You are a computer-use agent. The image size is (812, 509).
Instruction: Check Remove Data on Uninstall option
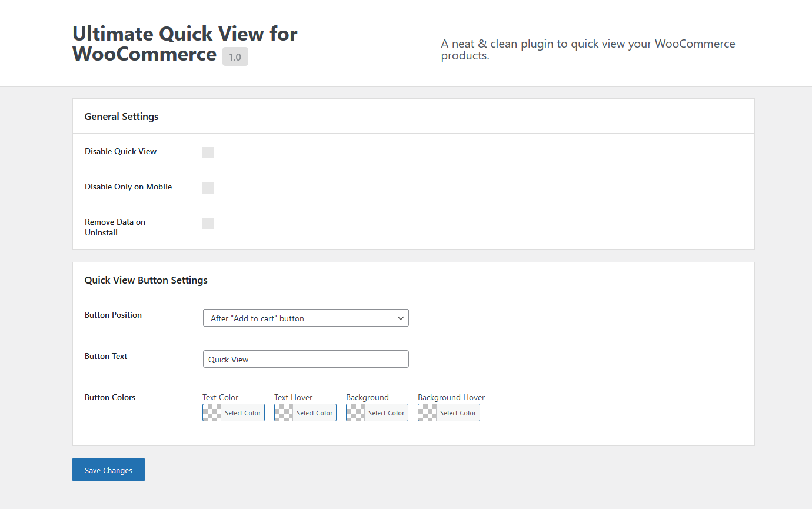[x=208, y=224]
